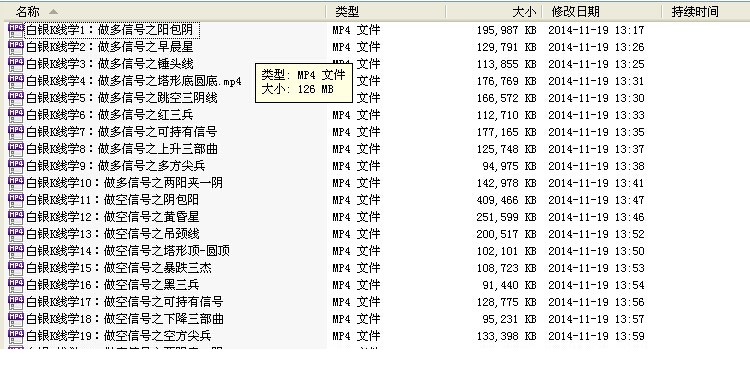Select file 白银K线学13：做空信号之吊颈线
Image resolution: width=750 pixels, height=372 pixels.
[112, 234]
